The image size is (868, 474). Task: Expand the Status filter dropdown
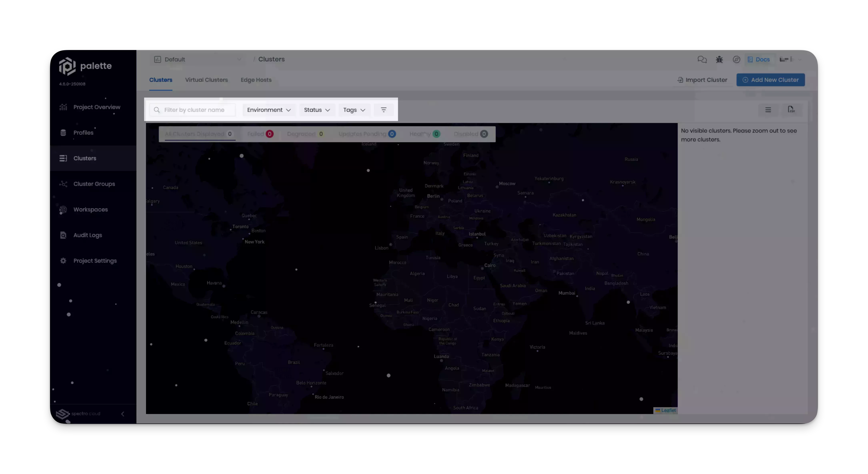(x=316, y=110)
